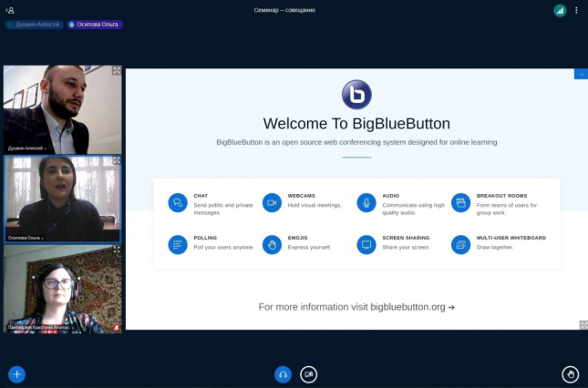Make the presentation fullscreen
Image resolution: width=588 pixels, height=388 pixels.
pos(583,324)
